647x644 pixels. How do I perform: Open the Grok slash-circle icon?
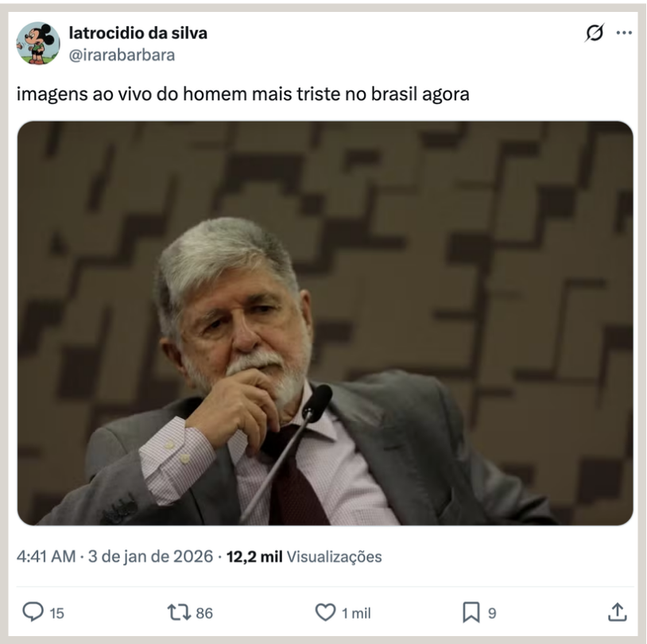[x=595, y=33]
